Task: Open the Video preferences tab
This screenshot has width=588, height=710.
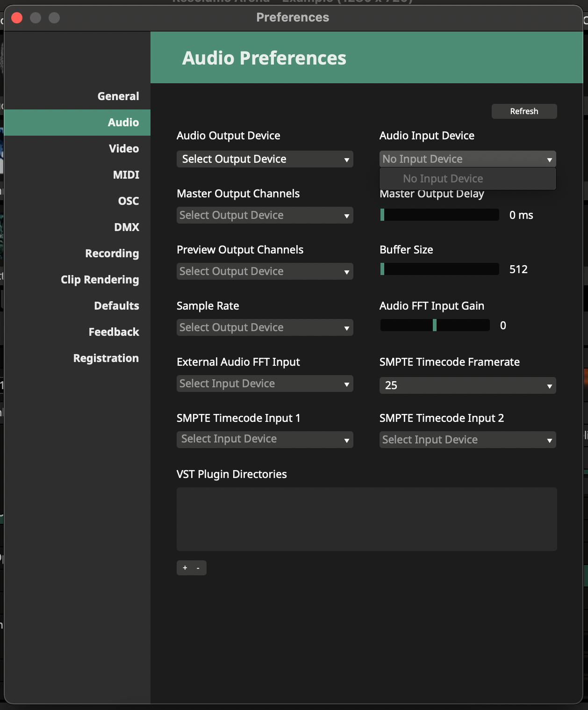Action: click(x=124, y=149)
